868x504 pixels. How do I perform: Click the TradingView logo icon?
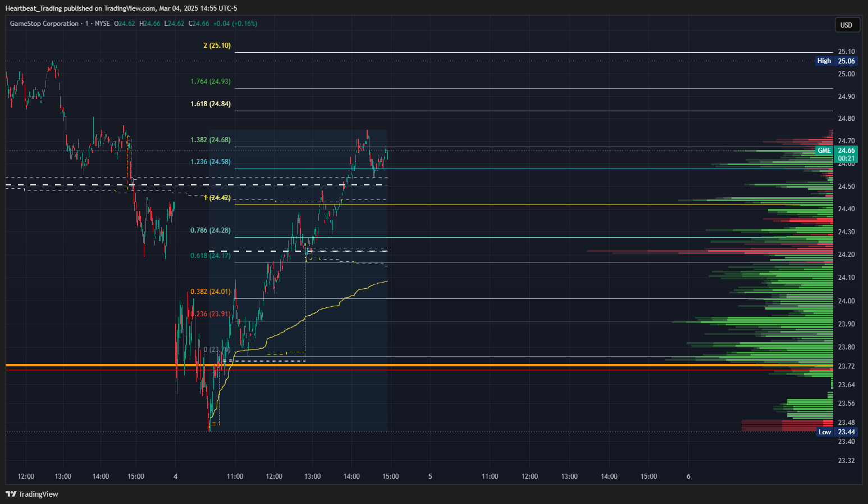[11, 494]
